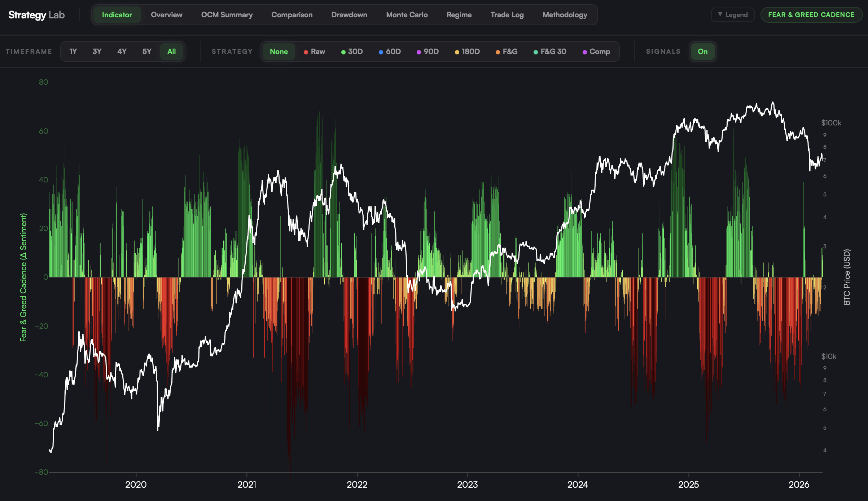The width and height of the screenshot is (868, 501).
Task: Click the 2024 x-axis label
Action: click(x=578, y=484)
